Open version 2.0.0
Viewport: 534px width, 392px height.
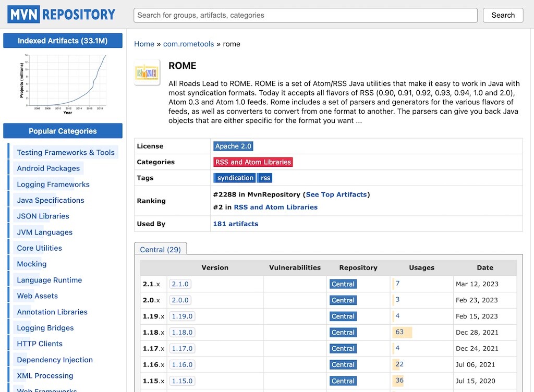click(180, 300)
